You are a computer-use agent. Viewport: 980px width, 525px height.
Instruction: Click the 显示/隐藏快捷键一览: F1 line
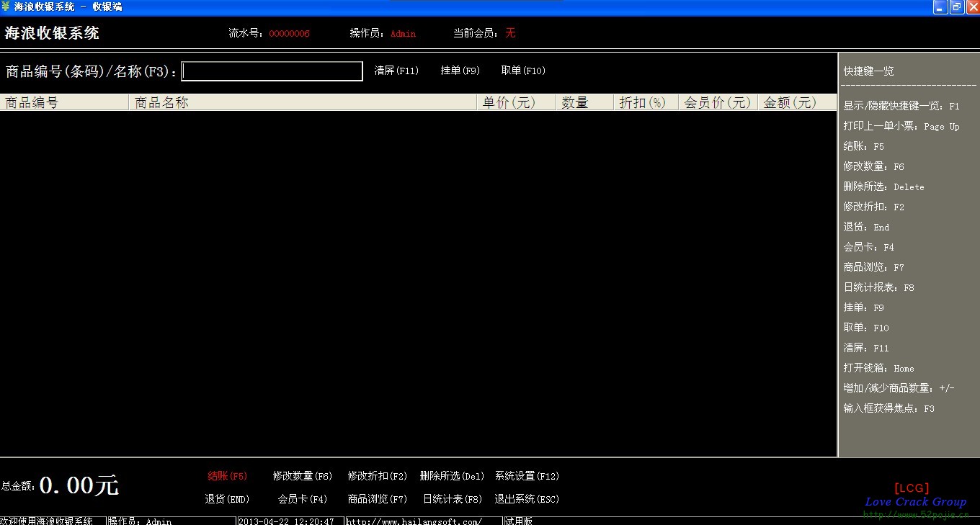(x=901, y=106)
